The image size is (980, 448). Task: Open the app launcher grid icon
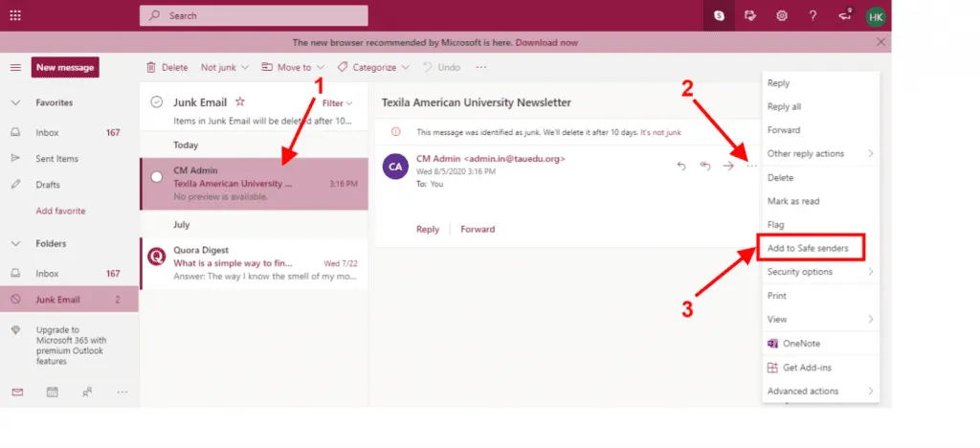coord(15,15)
